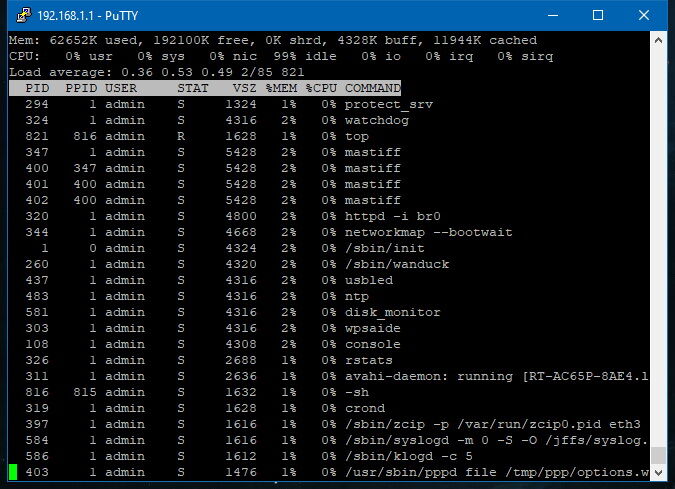The height and width of the screenshot is (489, 675).
Task: Click the R status of top process
Action: tap(181, 136)
